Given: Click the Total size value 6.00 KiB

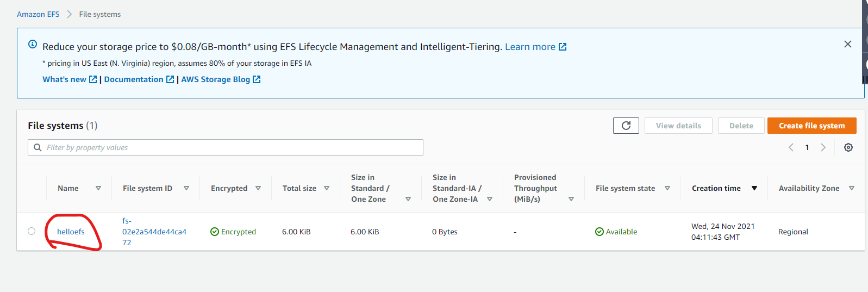Looking at the screenshot, I should (296, 232).
